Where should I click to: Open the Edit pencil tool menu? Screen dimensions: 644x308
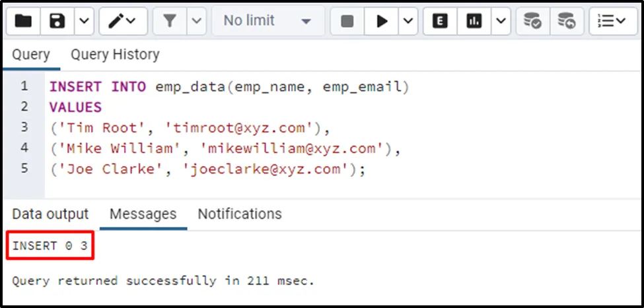[123, 21]
